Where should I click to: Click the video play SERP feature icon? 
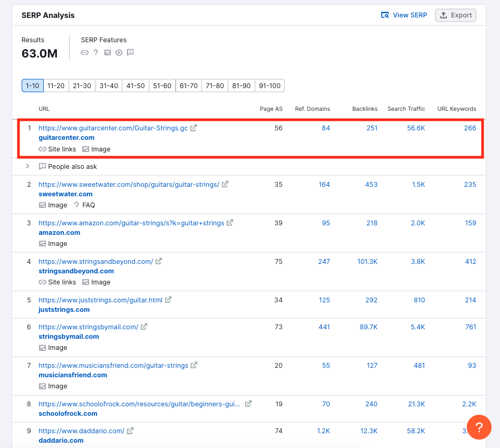pyautogui.click(x=119, y=53)
